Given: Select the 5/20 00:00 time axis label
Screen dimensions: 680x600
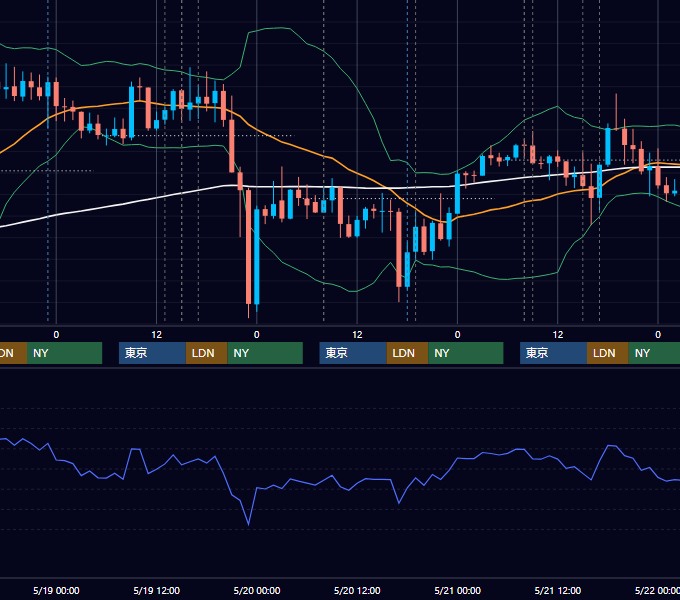Looking at the screenshot, I should point(257,590).
